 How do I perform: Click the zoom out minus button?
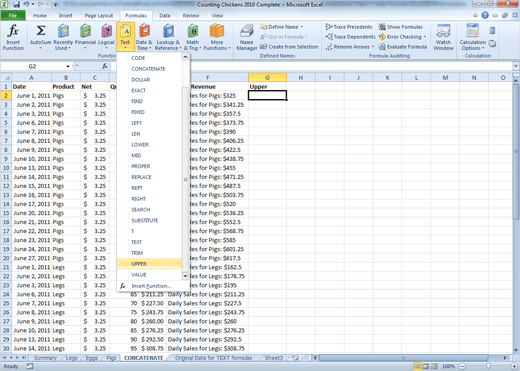(462, 366)
